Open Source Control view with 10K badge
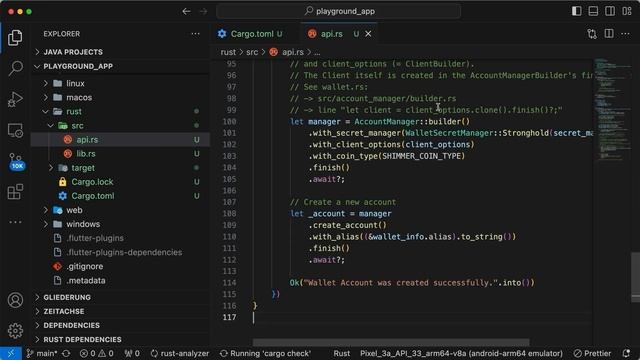Screen dimensions: 640x360 point(16,162)
